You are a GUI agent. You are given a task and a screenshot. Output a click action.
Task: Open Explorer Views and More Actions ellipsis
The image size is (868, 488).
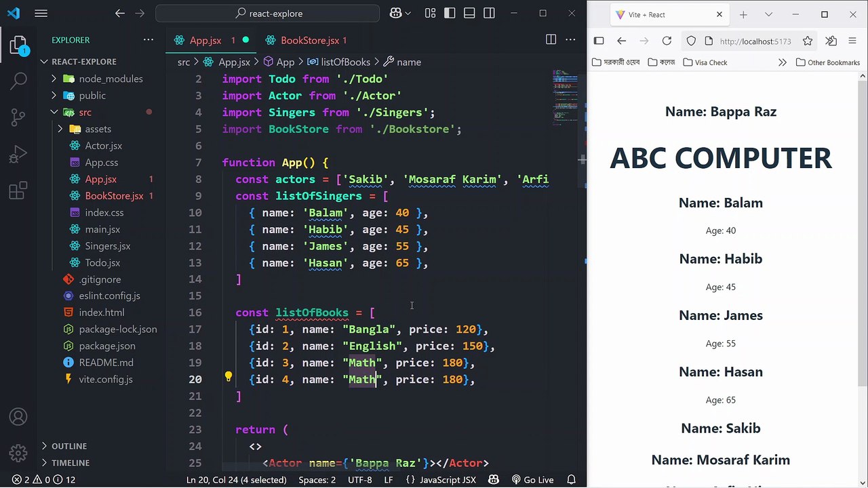[x=149, y=40]
